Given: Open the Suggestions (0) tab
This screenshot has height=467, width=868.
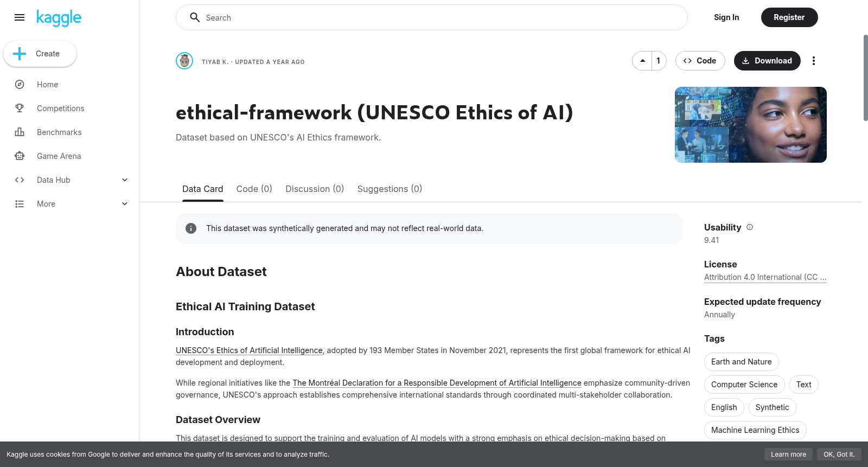Looking at the screenshot, I should (x=390, y=189).
